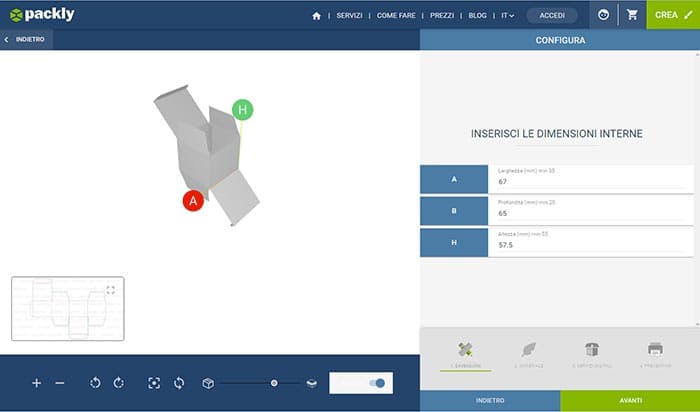Click the zoom out minus icon
The width and height of the screenshot is (700, 412).
point(60,383)
